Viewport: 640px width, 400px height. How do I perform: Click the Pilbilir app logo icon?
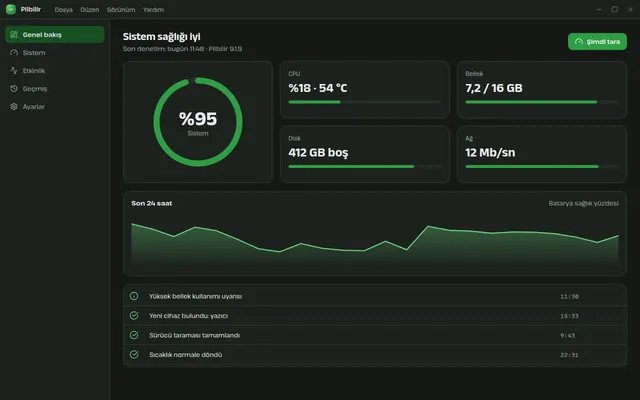tap(11, 9)
